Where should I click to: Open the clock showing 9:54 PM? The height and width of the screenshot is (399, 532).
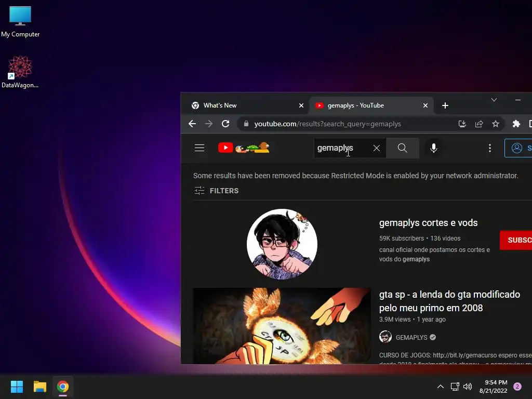point(494,387)
